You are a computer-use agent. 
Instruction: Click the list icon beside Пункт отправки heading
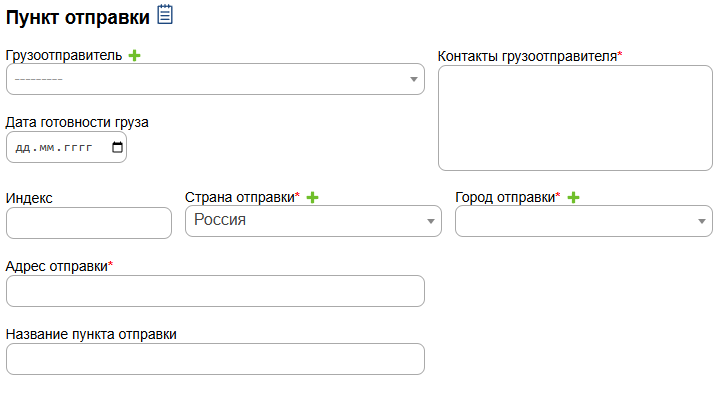click(165, 14)
